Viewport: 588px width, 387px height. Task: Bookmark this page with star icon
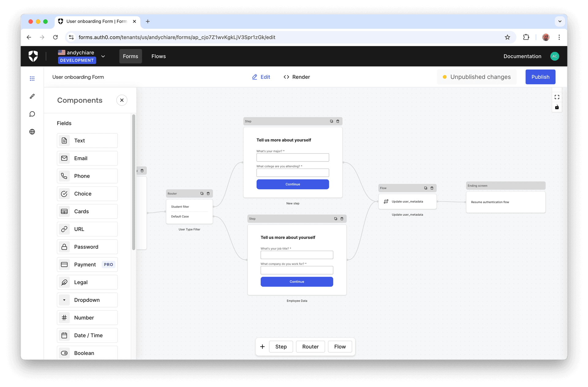[507, 37]
